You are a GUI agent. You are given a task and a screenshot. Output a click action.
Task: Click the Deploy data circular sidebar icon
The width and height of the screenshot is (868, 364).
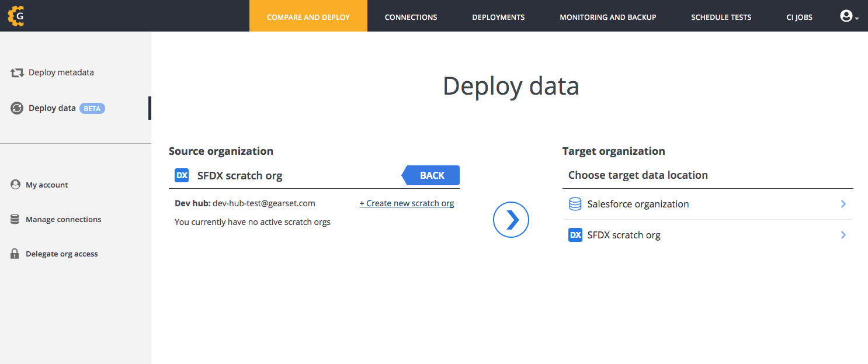pyautogui.click(x=16, y=108)
